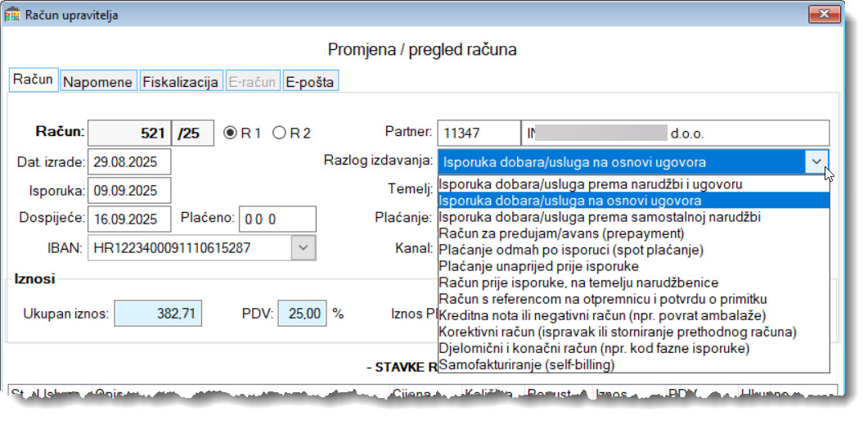Pick 'Isporuka dobara/usluga prema narudžbi i ugovoru'

590,184
